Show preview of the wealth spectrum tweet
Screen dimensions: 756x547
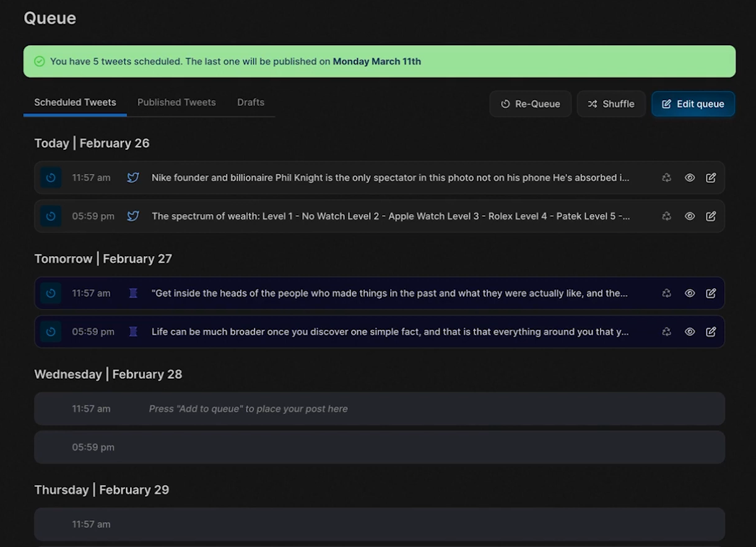click(689, 216)
